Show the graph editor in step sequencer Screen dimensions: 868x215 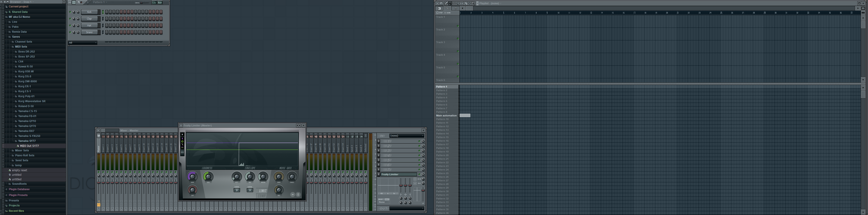154,3
